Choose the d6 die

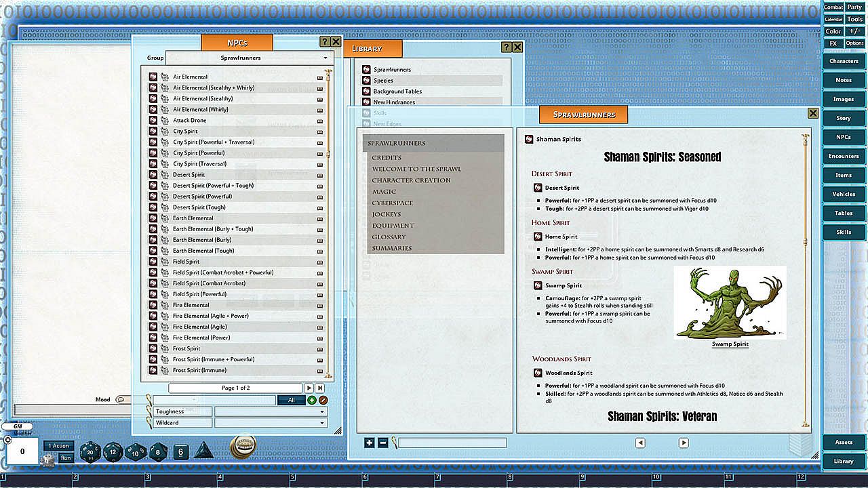[180, 452]
